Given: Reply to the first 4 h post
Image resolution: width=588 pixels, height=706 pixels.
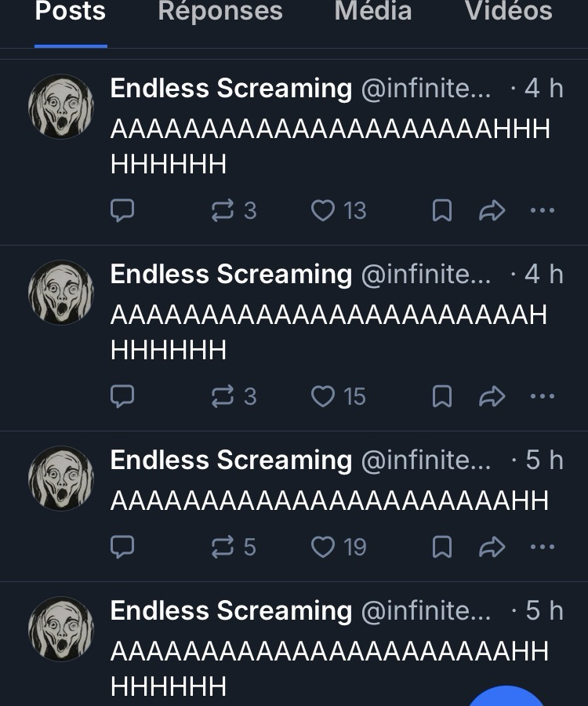Looking at the screenshot, I should point(122,210).
